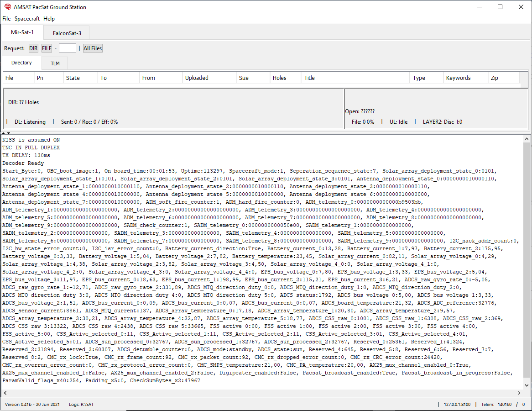This screenshot has width=532, height=411.
Task: Sort by the Zip column header
Action: tap(504, 78)
